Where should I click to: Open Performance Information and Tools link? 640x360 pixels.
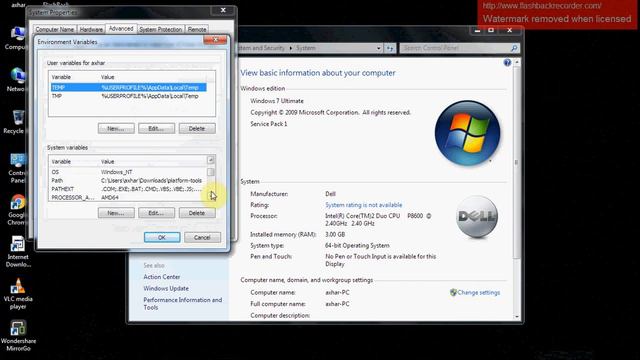(182, 304)
